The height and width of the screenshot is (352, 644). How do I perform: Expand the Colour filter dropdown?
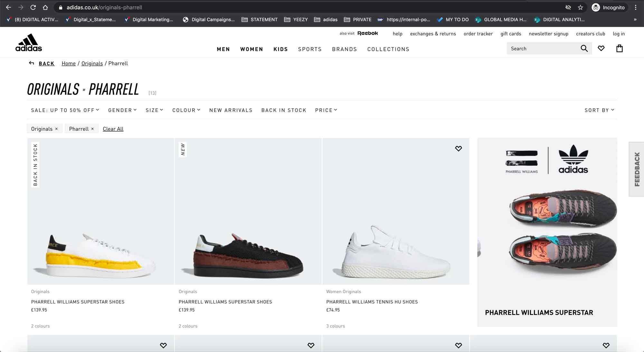pos(186,110)
